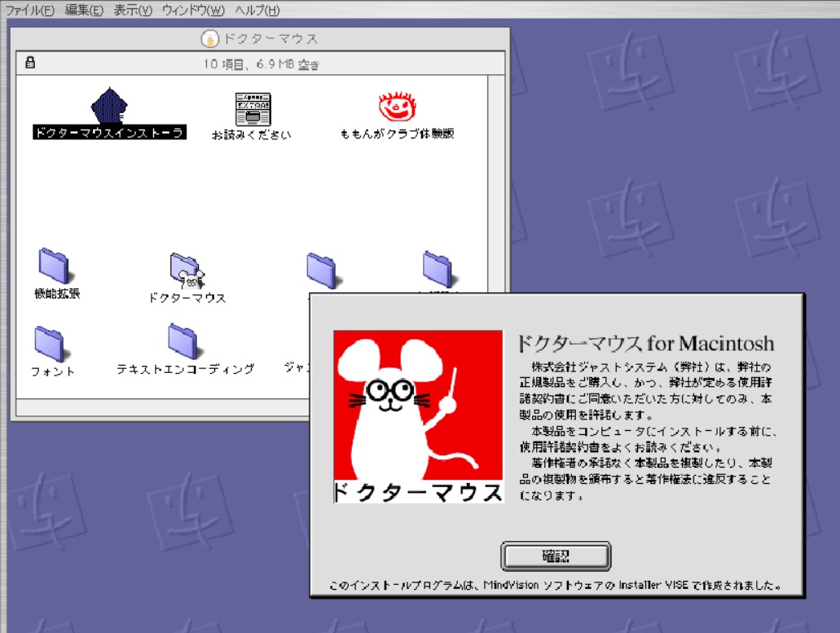Click the ドクターマウス for Macintosh heading
The image size is (840, 633).
tap(645, 343)
